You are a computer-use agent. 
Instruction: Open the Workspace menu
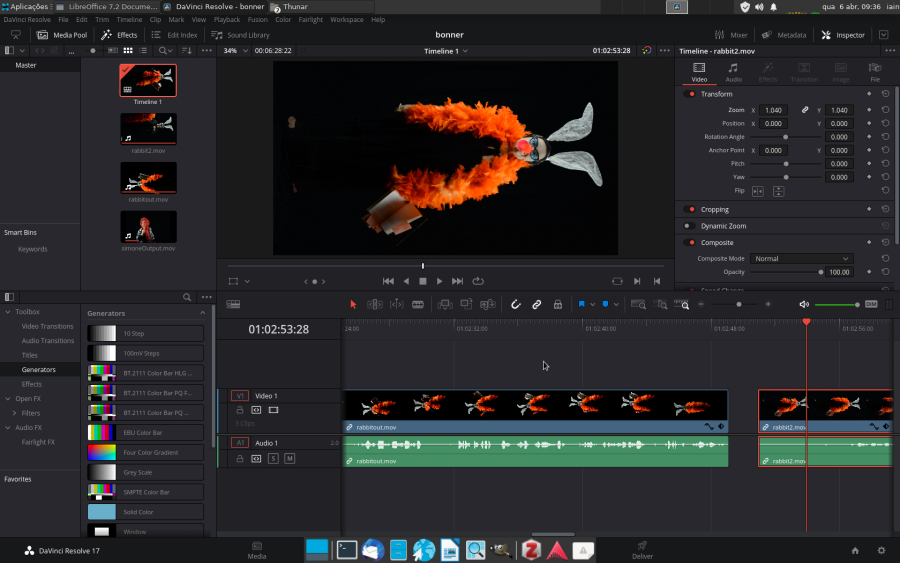click(347, 20)
